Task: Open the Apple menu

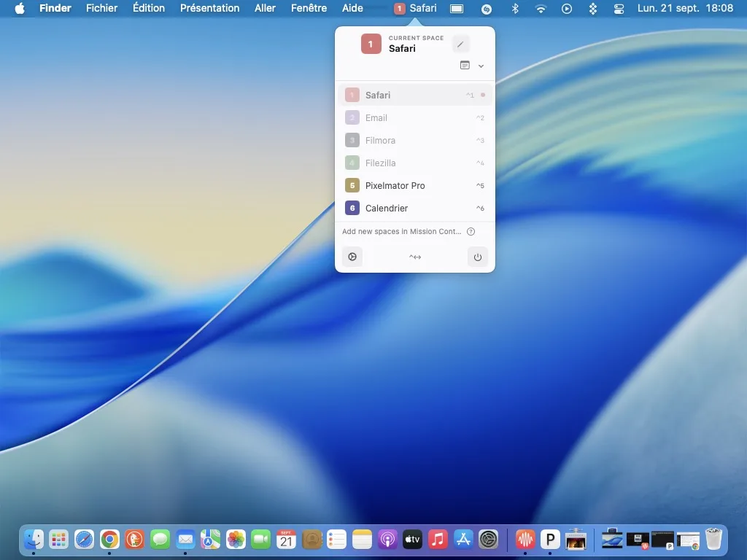Action: (20, 8)
